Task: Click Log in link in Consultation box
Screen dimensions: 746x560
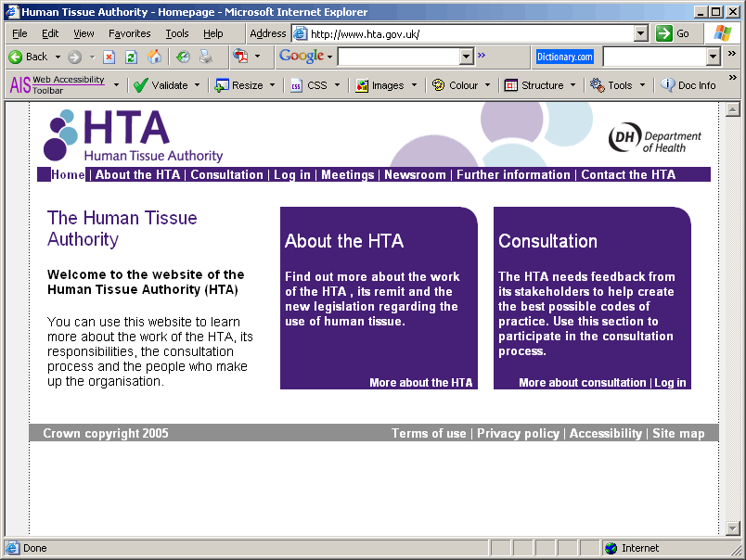Action: [670, 383]
